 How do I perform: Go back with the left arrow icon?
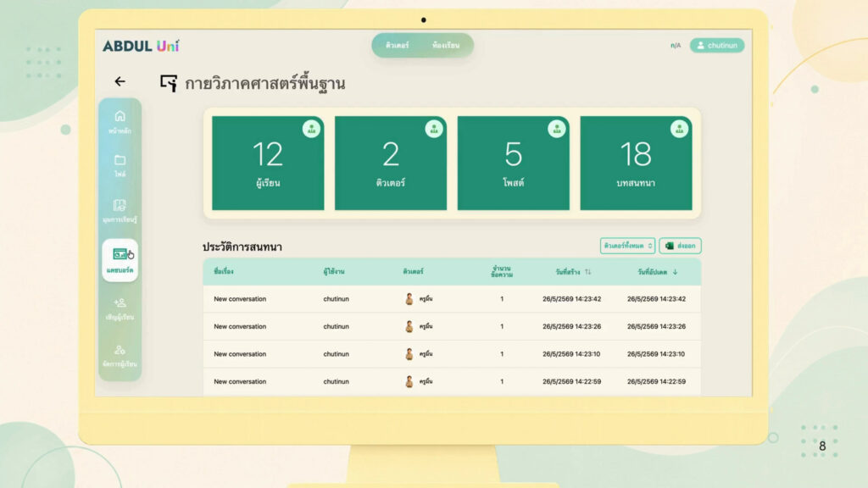point(120,81)
